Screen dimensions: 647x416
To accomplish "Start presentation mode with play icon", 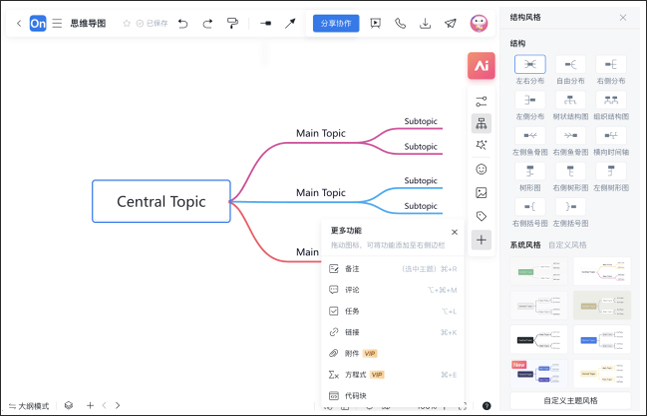I will 375,23.
